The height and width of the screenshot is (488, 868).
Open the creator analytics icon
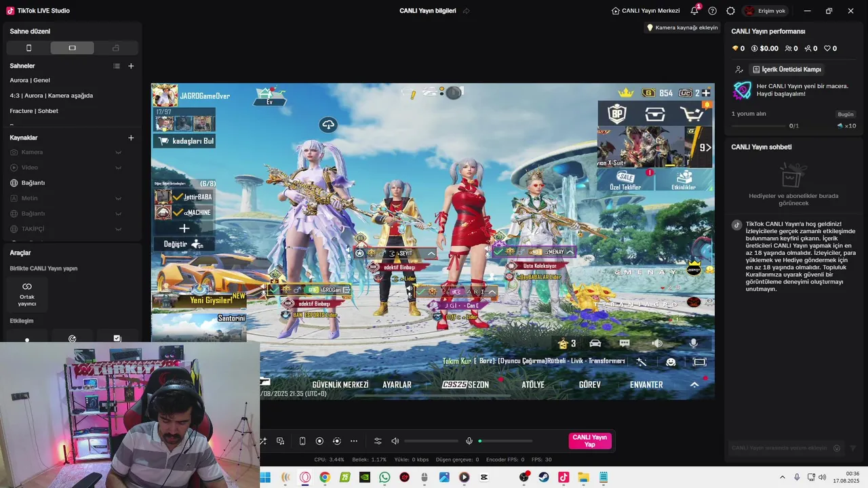[738, 69]
